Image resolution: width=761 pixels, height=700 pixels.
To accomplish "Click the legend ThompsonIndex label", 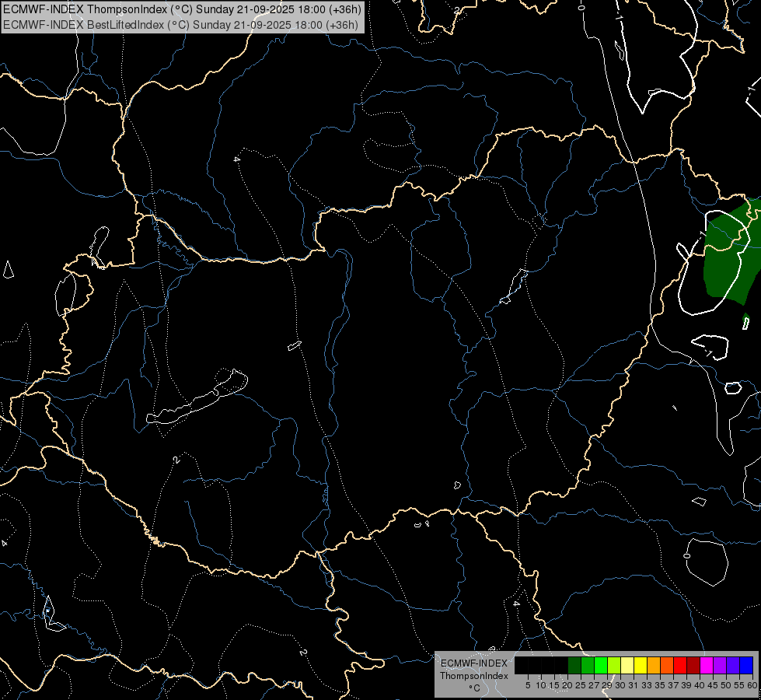I will point(474,676).
